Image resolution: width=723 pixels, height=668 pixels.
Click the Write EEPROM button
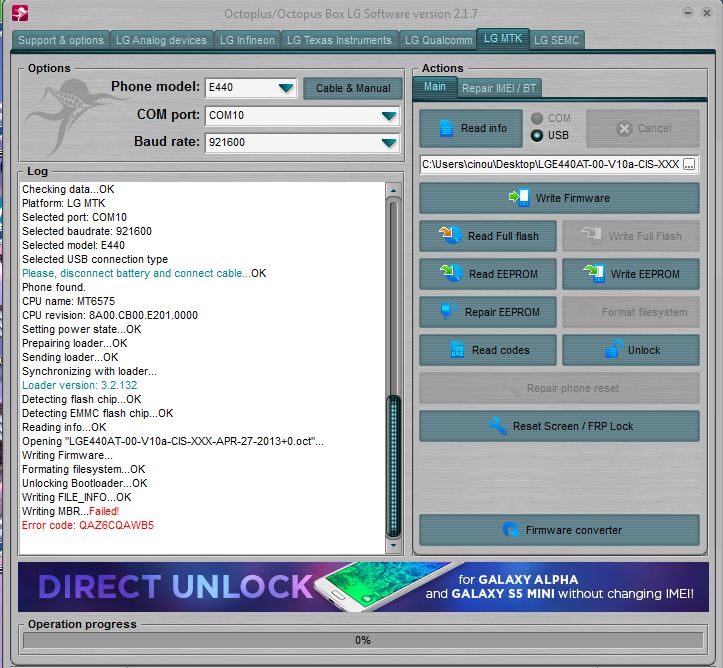(x=631, y=273)
